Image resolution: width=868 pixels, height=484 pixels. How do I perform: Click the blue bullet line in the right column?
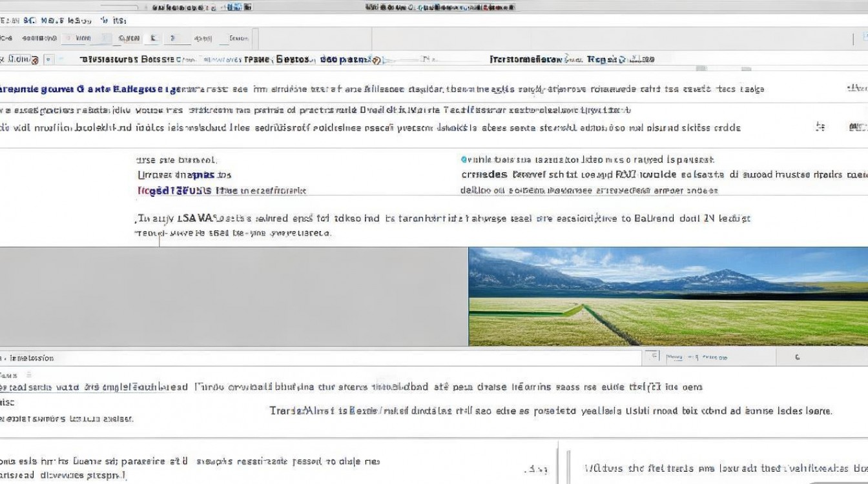588,159
